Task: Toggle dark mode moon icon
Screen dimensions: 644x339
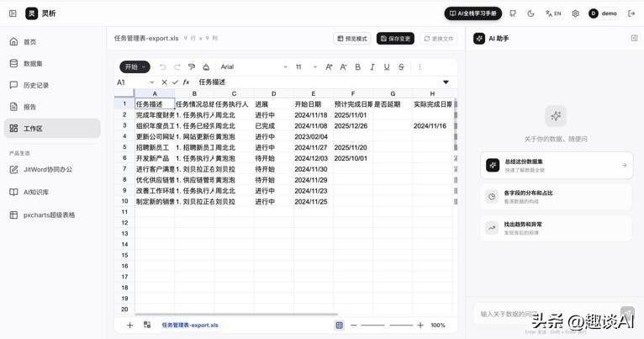Action: click(x=531, y=13)
